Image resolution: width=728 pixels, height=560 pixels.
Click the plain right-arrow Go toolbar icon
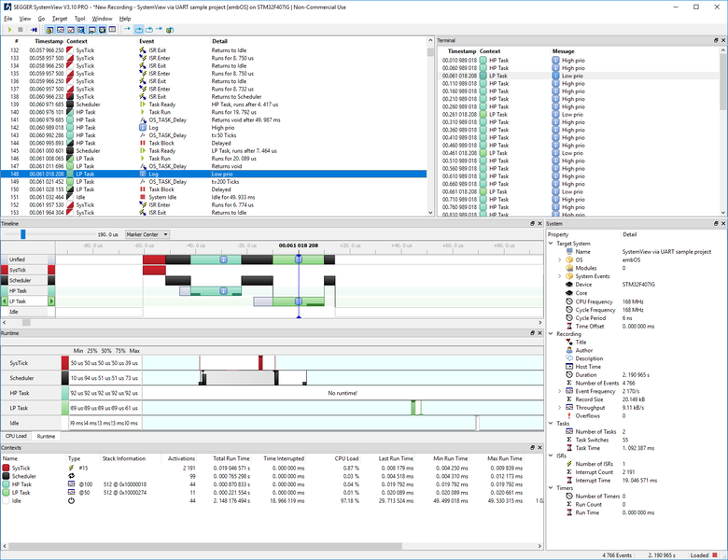[127, 29]
